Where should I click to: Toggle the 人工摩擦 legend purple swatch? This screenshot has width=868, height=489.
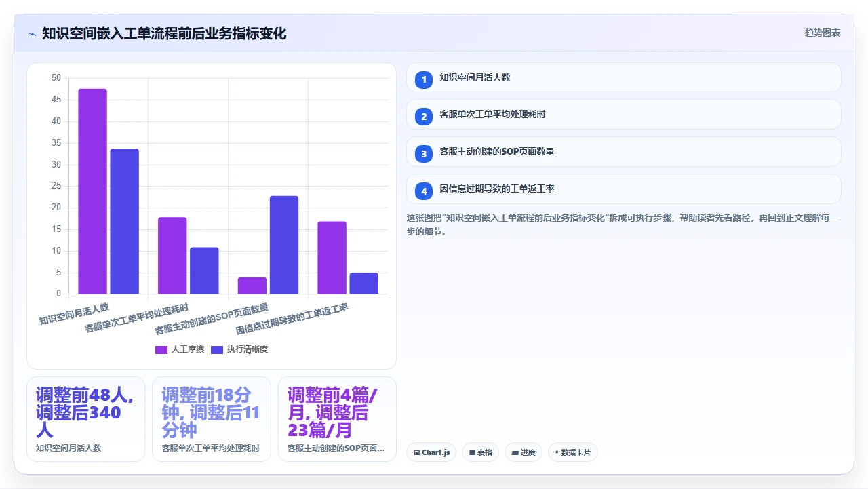[x=161, y=350]
